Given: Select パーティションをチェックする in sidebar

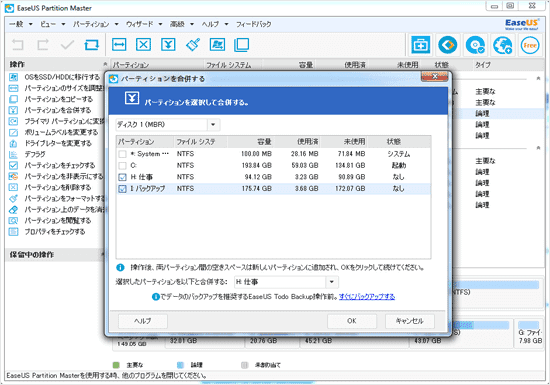Looking at the screenshot, I should click(x=60, y=165).
